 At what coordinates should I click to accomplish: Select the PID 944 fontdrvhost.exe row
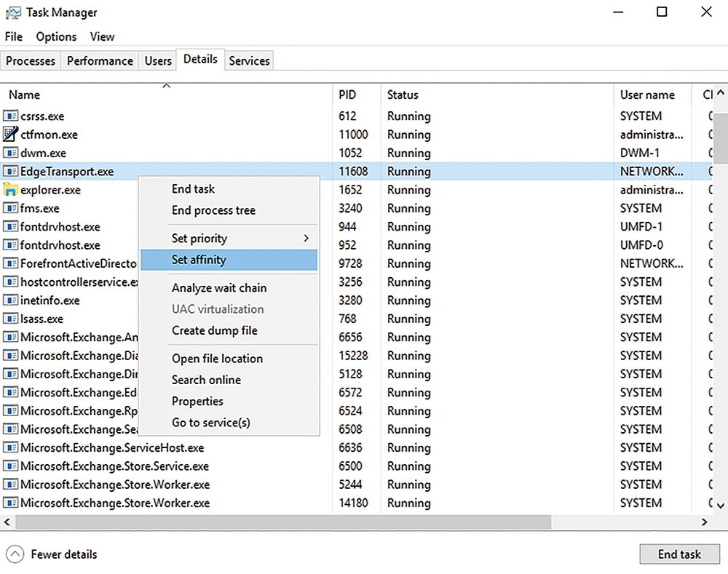click(357, 226)
